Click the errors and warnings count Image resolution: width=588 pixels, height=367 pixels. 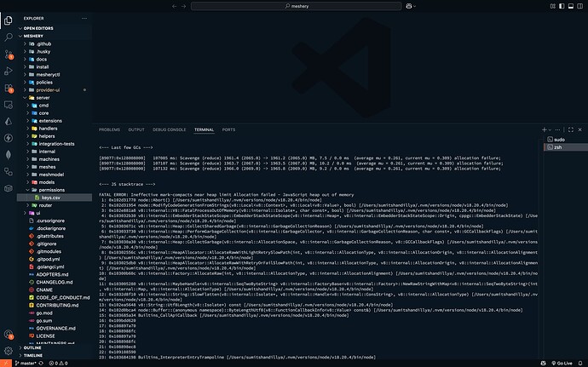point(59,364)
